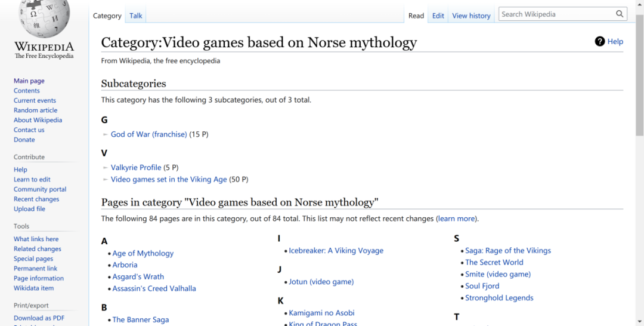The width and height of the screenshot is (644, 326).
Task: Open Help under Contribute section
Action: [20, 170]
